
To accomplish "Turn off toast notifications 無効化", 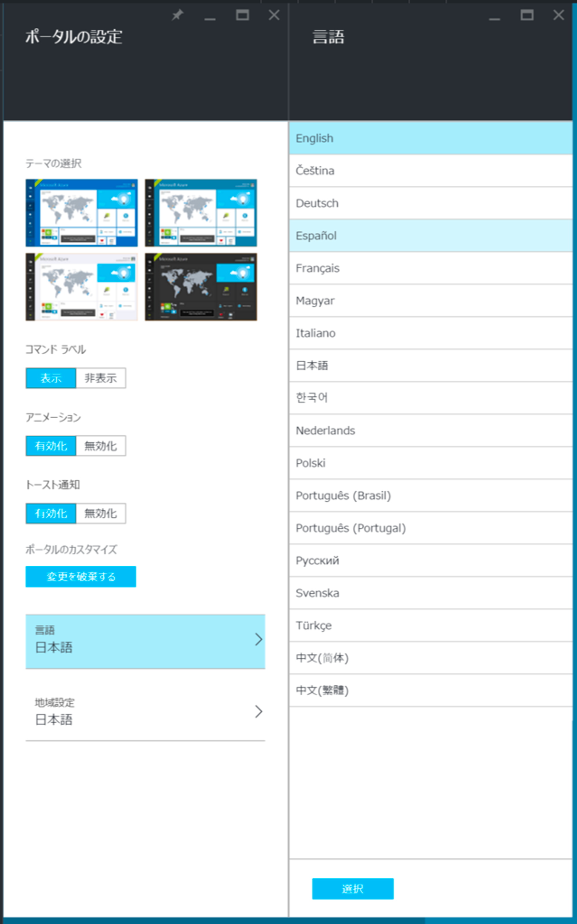I will [x=101, y=513].
